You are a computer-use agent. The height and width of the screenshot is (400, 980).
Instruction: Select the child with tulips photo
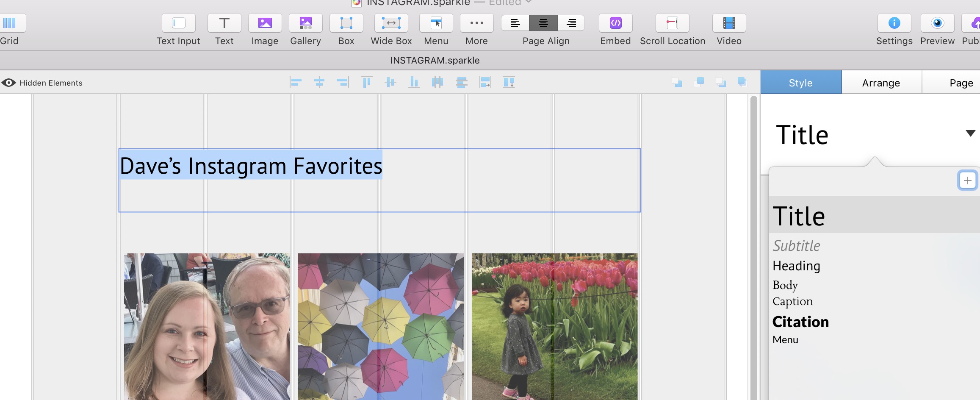(x=554, y=326)
